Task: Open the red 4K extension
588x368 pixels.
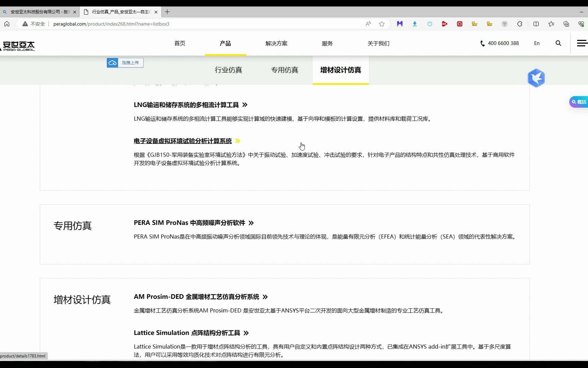Action: coord(445,24)
